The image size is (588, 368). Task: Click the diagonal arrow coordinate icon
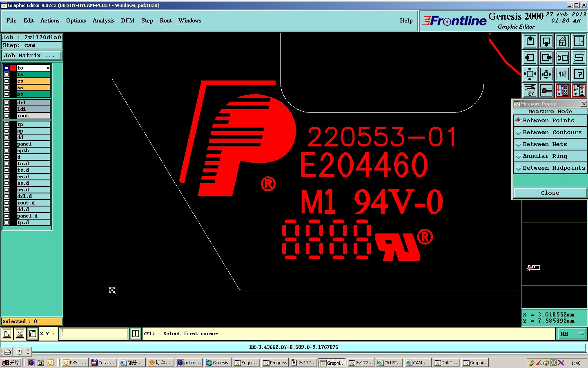7,334
